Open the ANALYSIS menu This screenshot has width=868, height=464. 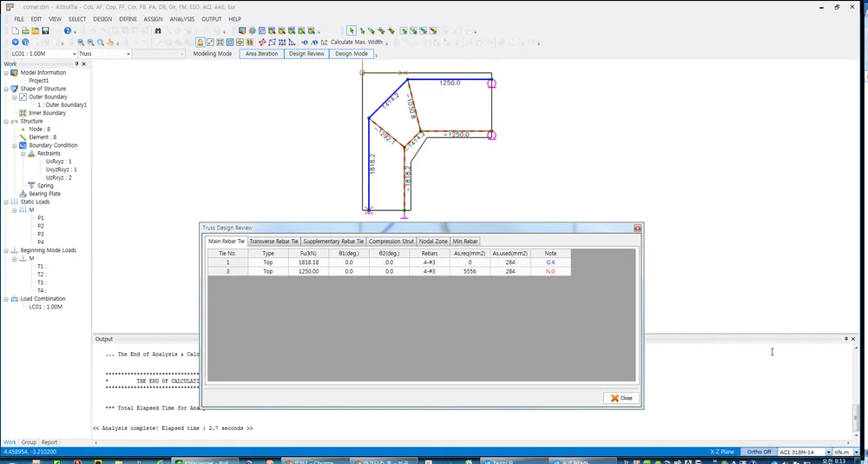point(182,19)
